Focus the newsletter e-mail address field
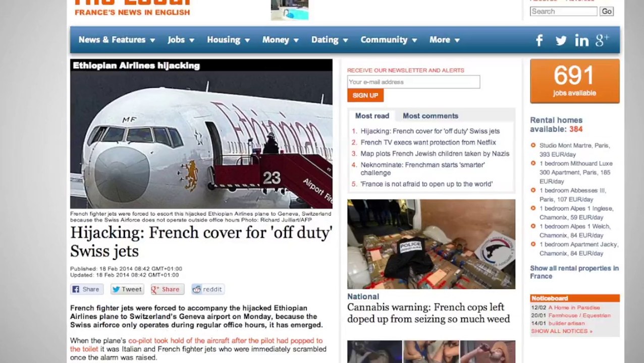The height and width of the screenshot is (363, 644). [x=413, y=82]
